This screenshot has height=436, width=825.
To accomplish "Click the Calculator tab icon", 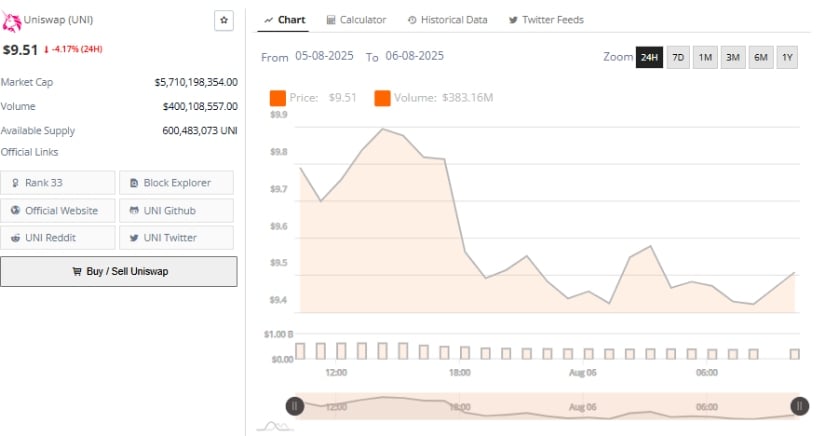I will pos(331,20).
